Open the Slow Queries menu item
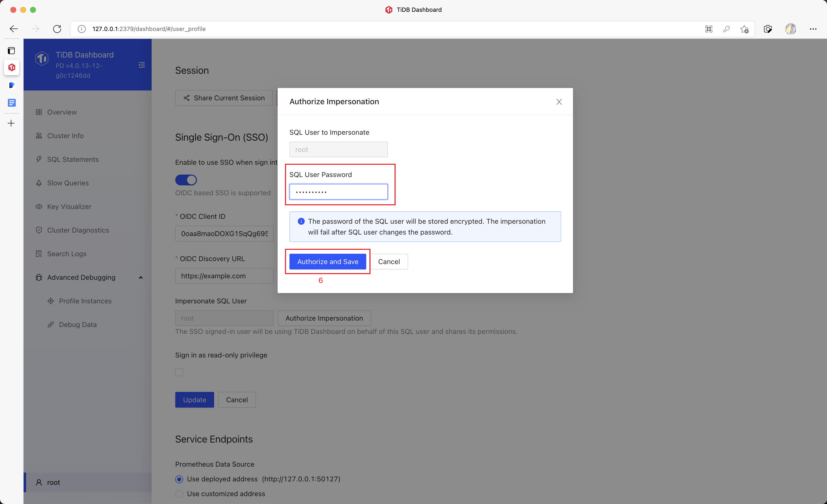 (68, 183)
